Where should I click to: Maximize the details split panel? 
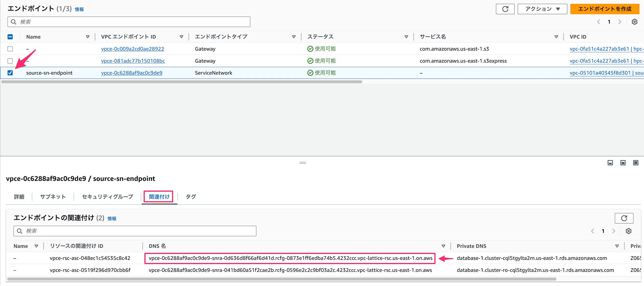pos(636,163)
